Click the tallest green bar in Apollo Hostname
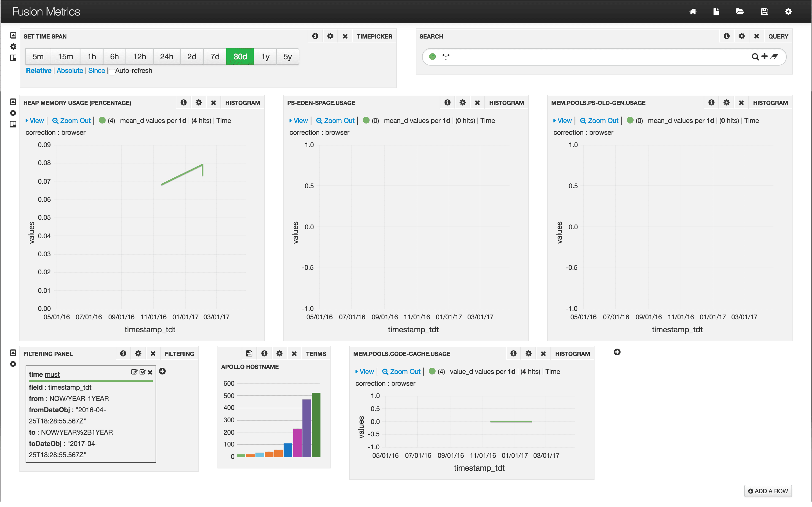 (316, 425)
